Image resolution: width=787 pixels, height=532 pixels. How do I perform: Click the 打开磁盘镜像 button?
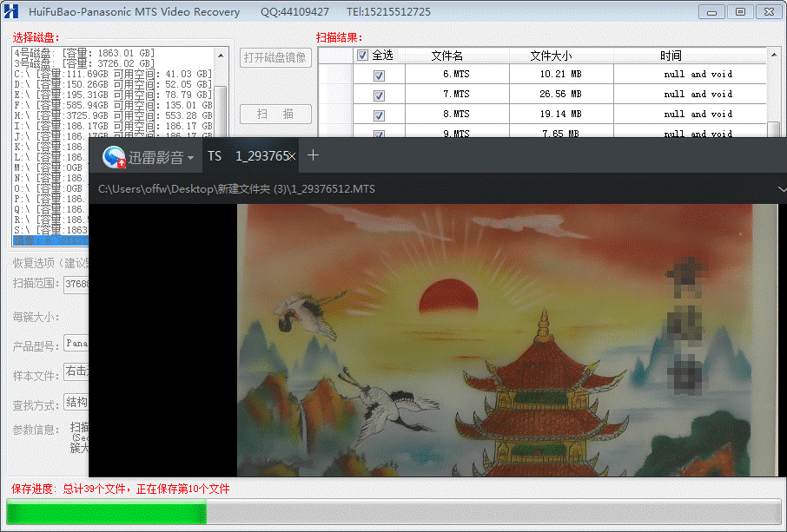pyautogui.click(x=275, y=57)
